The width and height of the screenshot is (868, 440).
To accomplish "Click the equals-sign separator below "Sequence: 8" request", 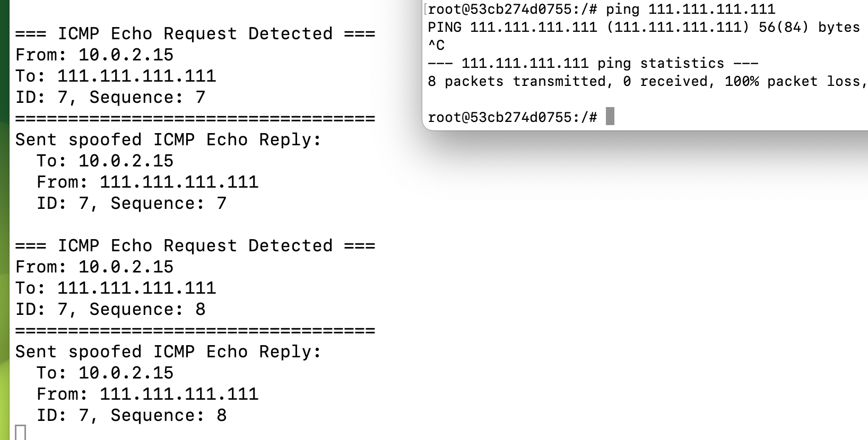I will tap(195, 330).
